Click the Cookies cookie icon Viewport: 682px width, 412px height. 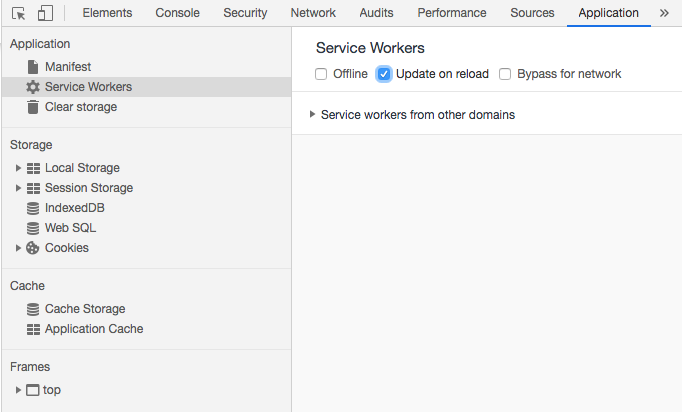point(33,248)
